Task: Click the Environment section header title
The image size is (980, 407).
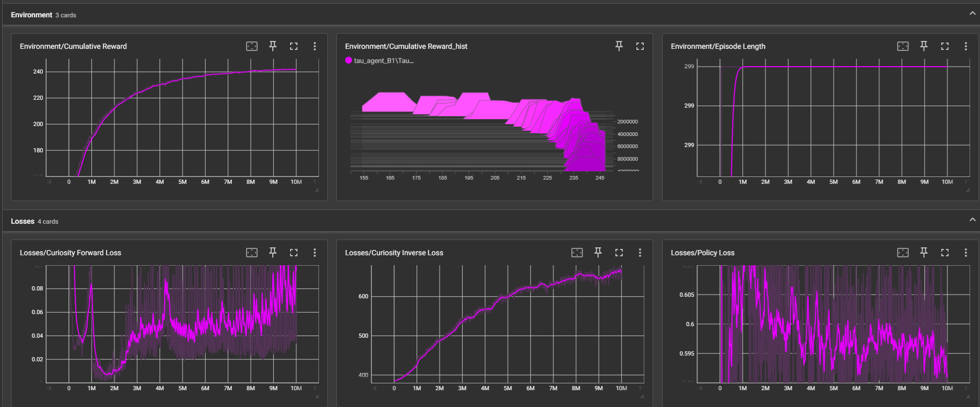Action: pos(31,15)
